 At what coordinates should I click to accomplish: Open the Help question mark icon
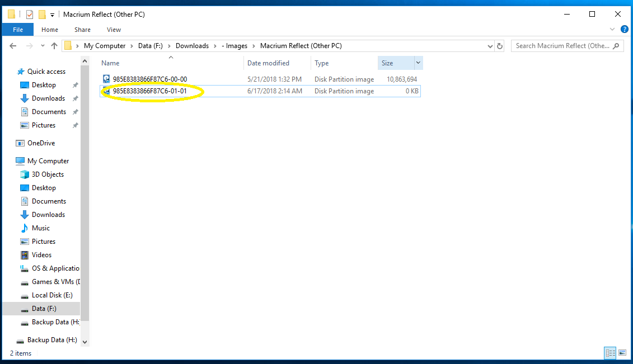tap(624, 29)
